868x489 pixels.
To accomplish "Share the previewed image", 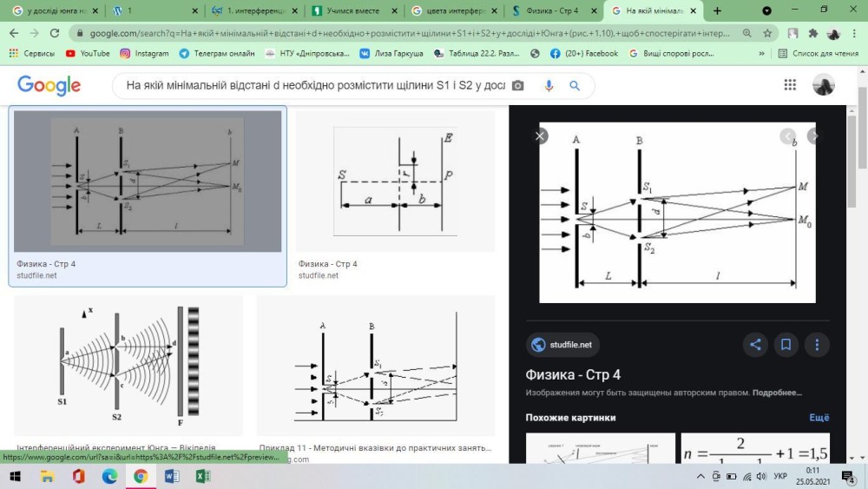I will coord(755,345).
